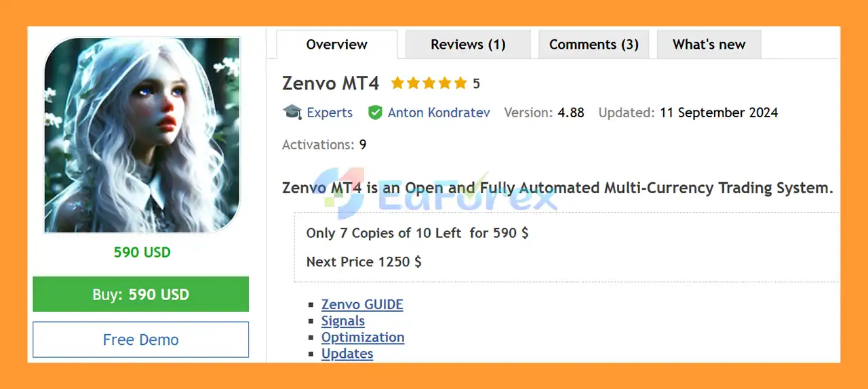868x389 pixels.
Task: Click the green verified shield icon
Action: coord(375,112)
